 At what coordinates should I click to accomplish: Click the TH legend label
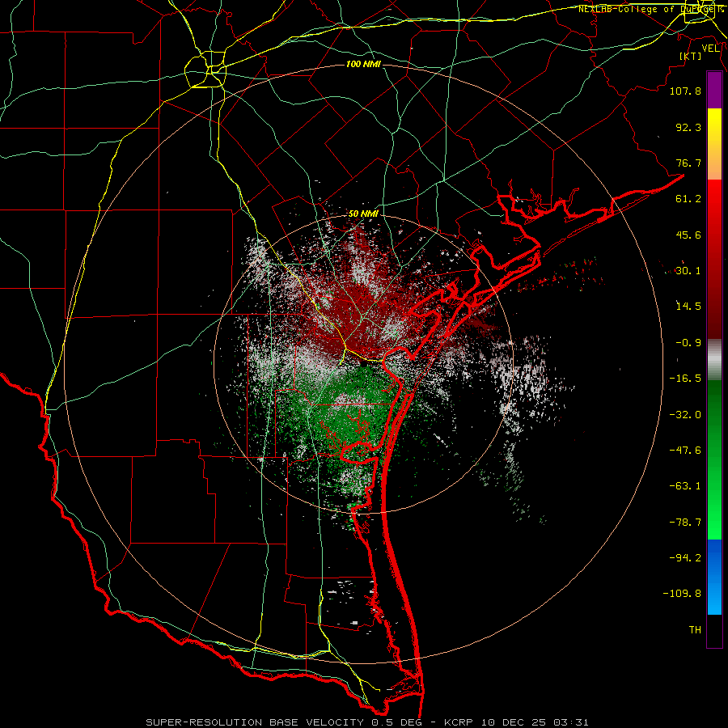tap(695, 630)
